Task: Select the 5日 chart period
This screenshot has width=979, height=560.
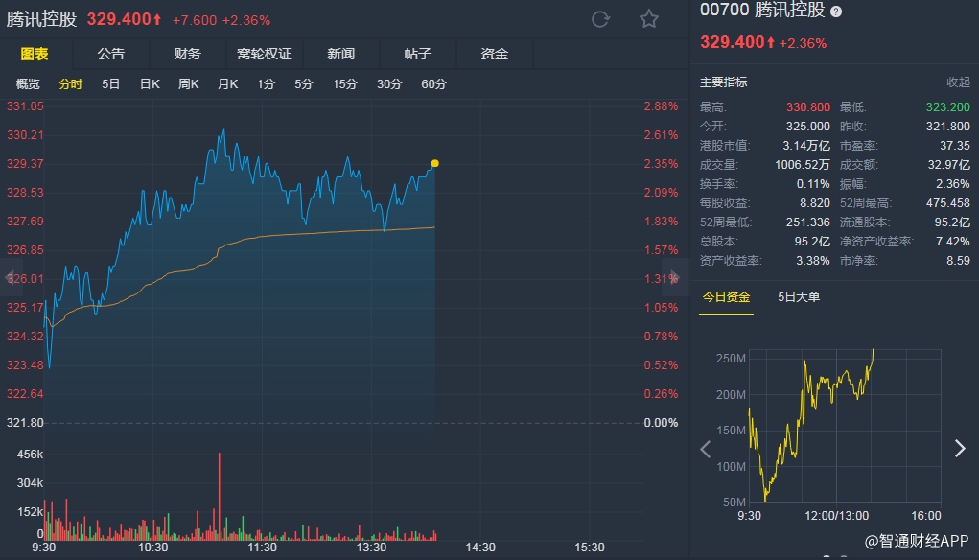Action: click(111, 84)
